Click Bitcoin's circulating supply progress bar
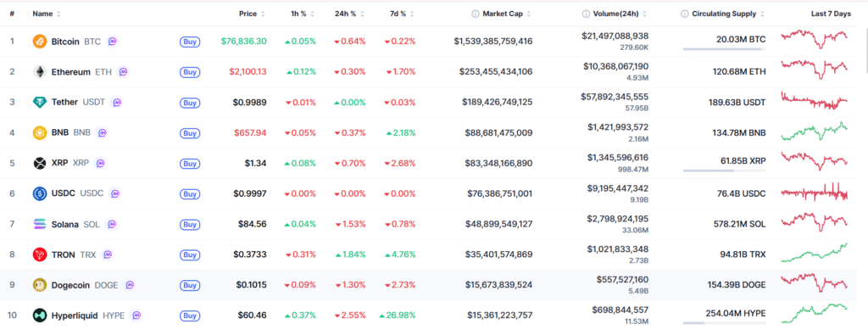868x330 pixels. (725, 48)
